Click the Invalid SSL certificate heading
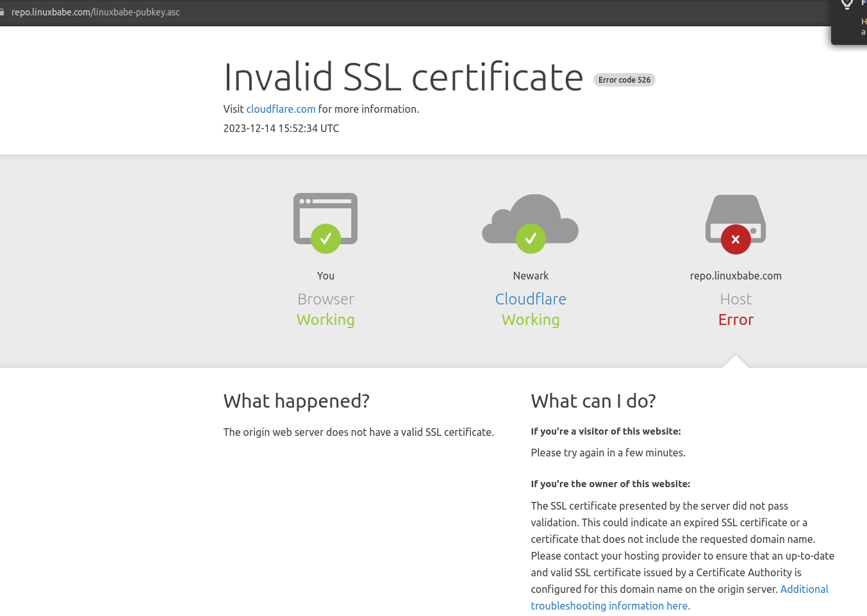 point(403,77)
